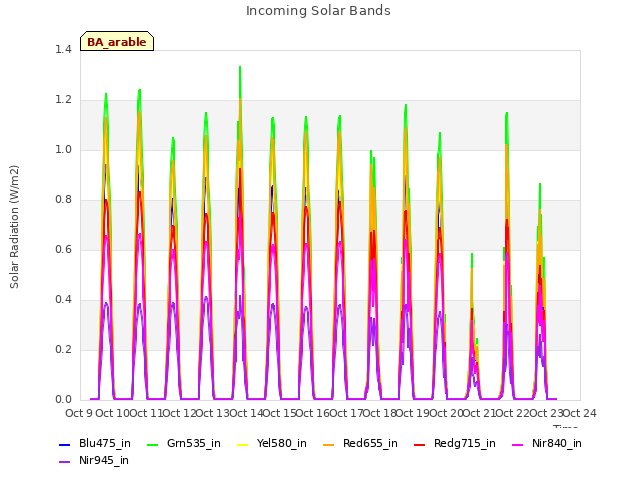Click the BA_arable annotation label
This screenshot has height=480, width=640.
tap(117, 42)
